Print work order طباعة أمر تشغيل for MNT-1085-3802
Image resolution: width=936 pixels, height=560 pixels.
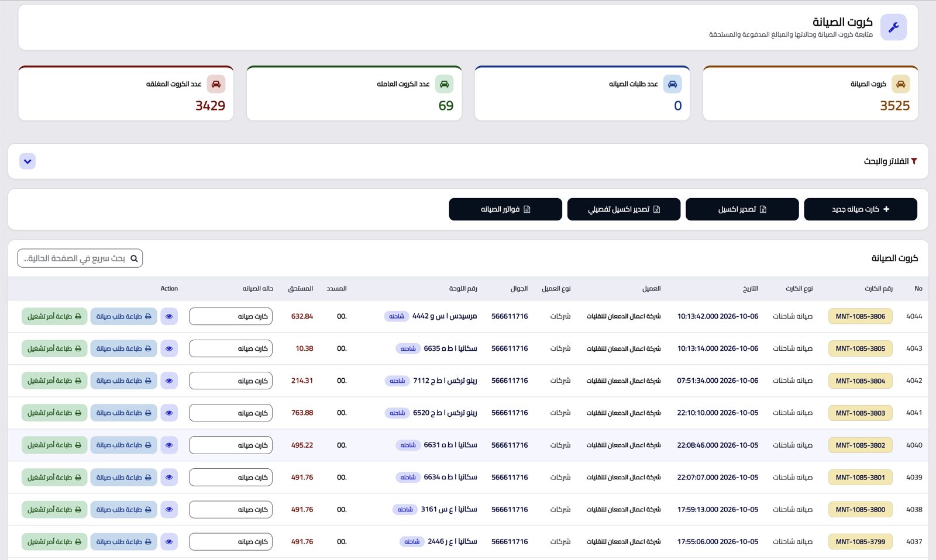[54, 445]
